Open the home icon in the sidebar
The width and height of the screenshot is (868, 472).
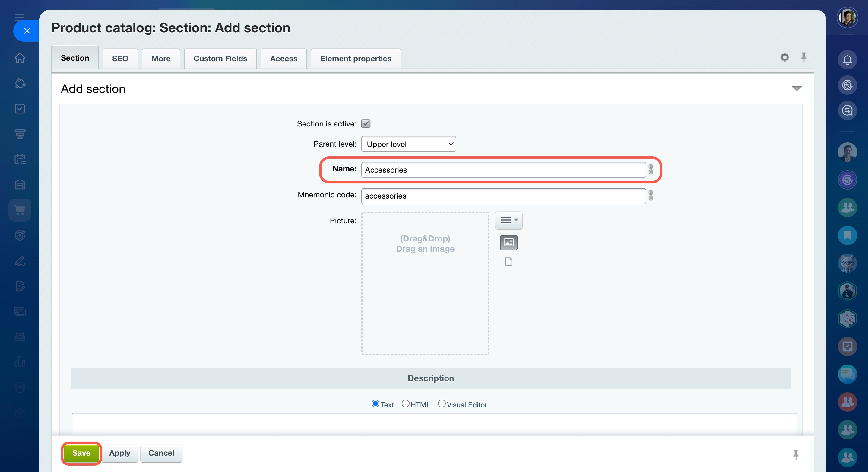20,58
